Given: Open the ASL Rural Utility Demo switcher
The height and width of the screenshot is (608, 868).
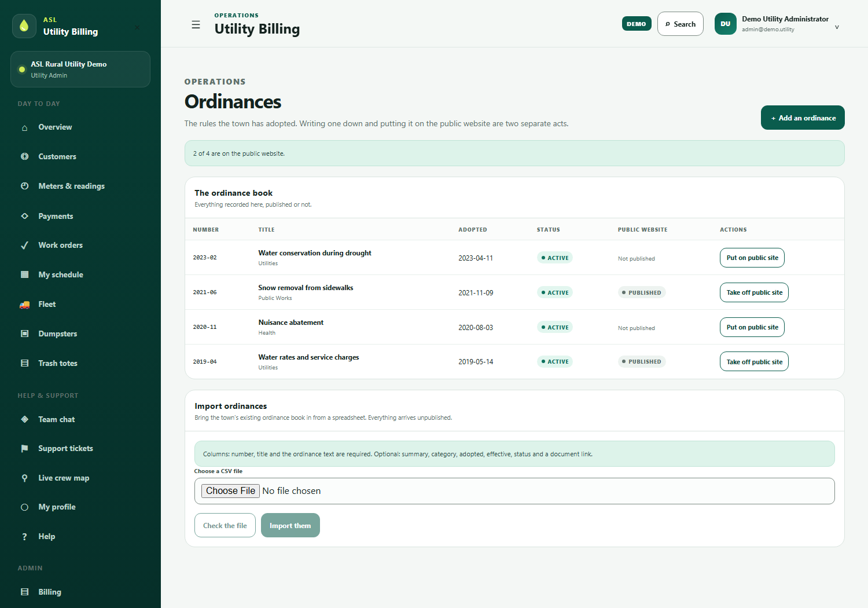Looking at the screenshot, I should click(80, 69).
